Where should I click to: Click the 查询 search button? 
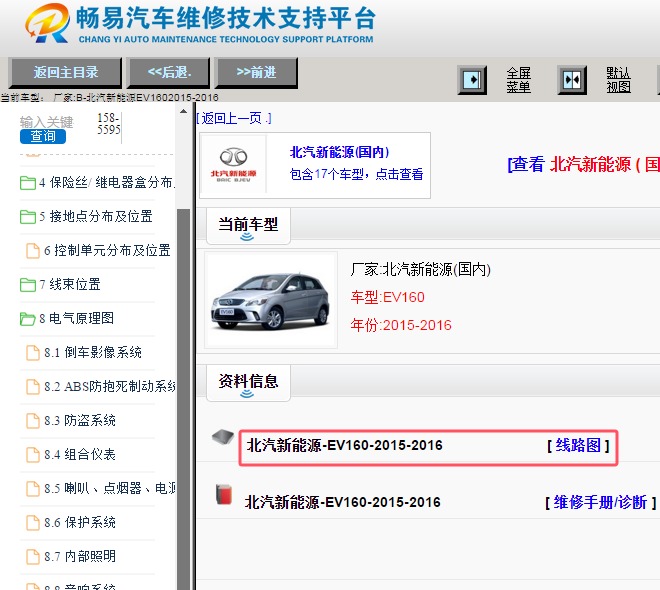(43, 136)
